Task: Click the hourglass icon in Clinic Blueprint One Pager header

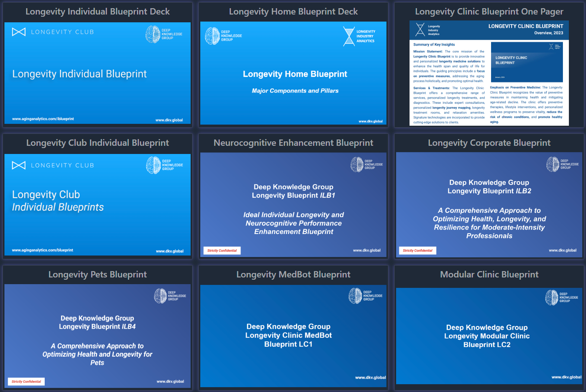Action: (x=420, y=29)
